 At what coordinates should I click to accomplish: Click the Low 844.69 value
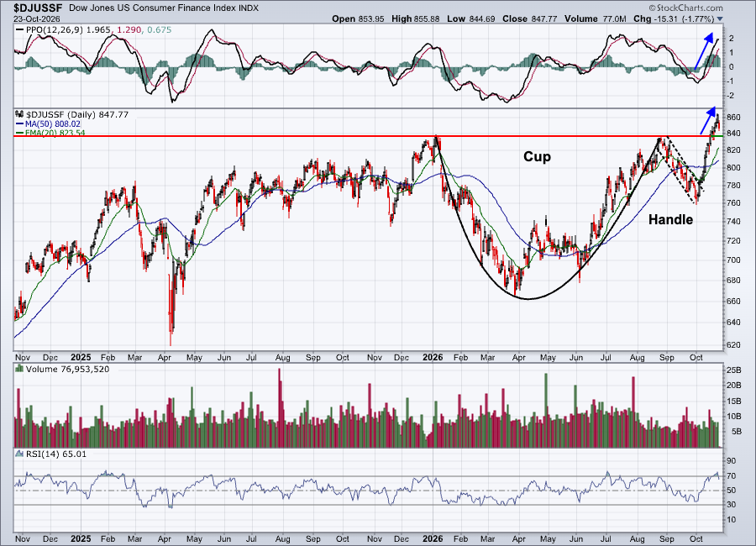pos(471,18)
